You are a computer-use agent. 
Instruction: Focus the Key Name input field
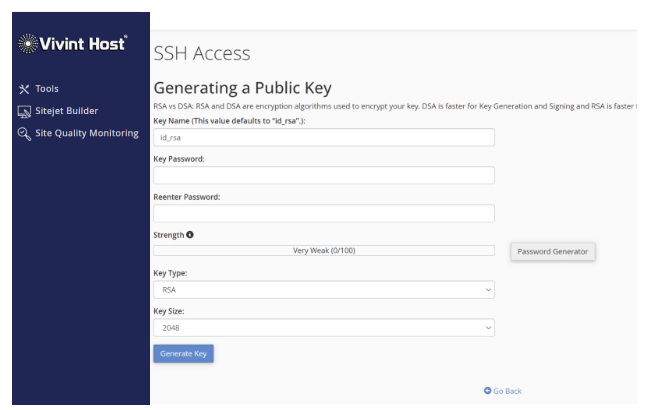click(323, 137)
